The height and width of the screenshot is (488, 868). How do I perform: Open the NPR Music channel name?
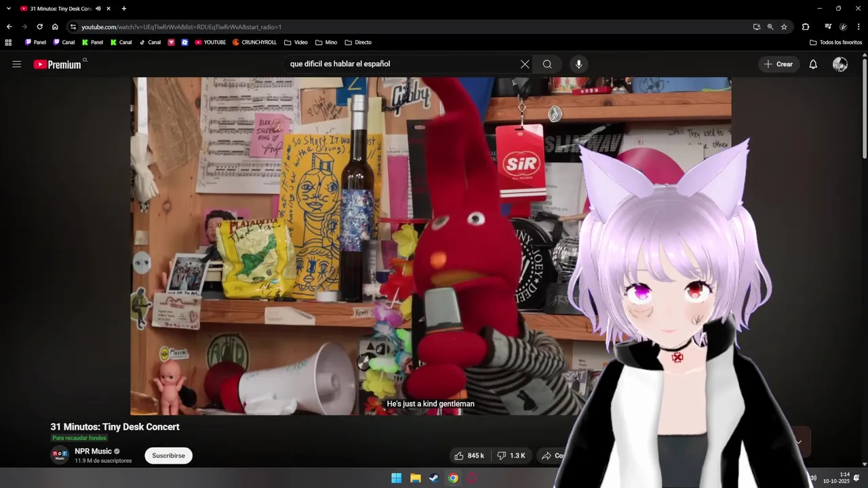pos(93,451)
